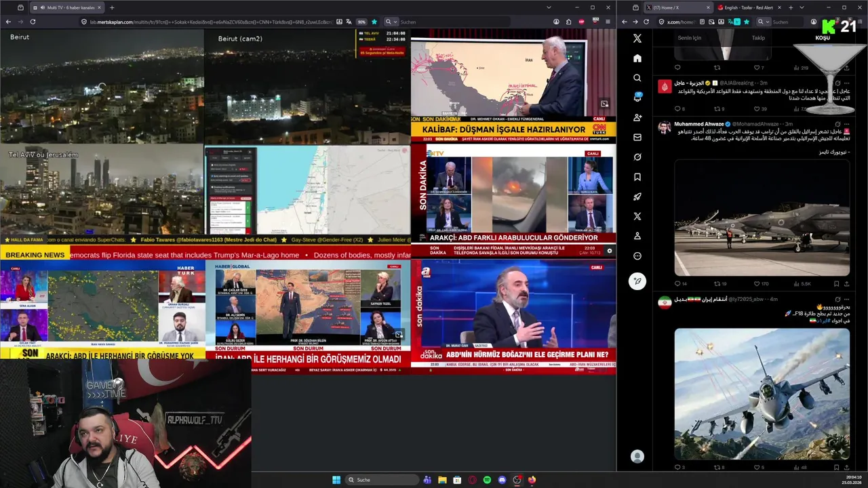Open Premium X icon in sidebar

click(x=637, y=216)
